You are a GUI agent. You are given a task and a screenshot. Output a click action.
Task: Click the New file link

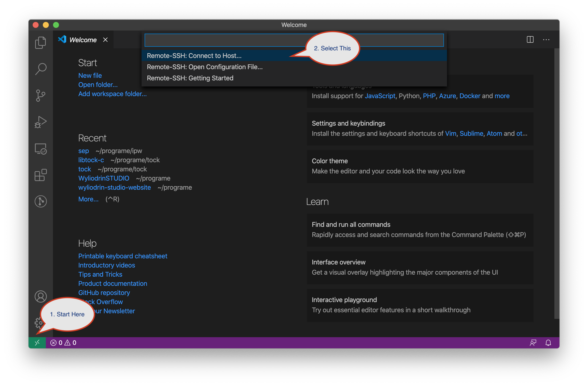click(90, 75)
